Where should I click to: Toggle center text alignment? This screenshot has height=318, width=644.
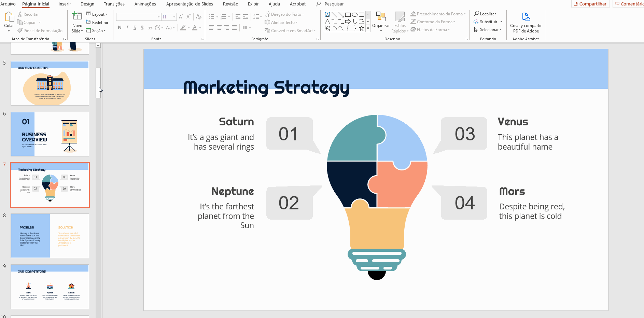(219, 28)
